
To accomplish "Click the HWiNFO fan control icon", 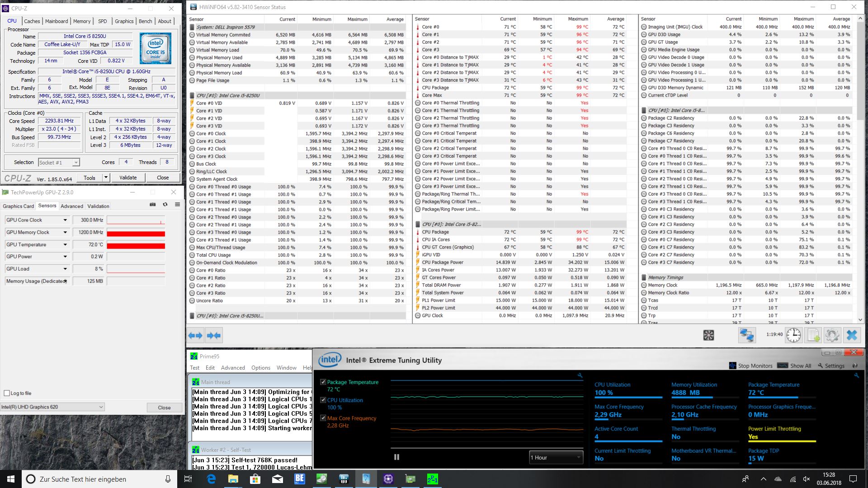I will 708,335.
